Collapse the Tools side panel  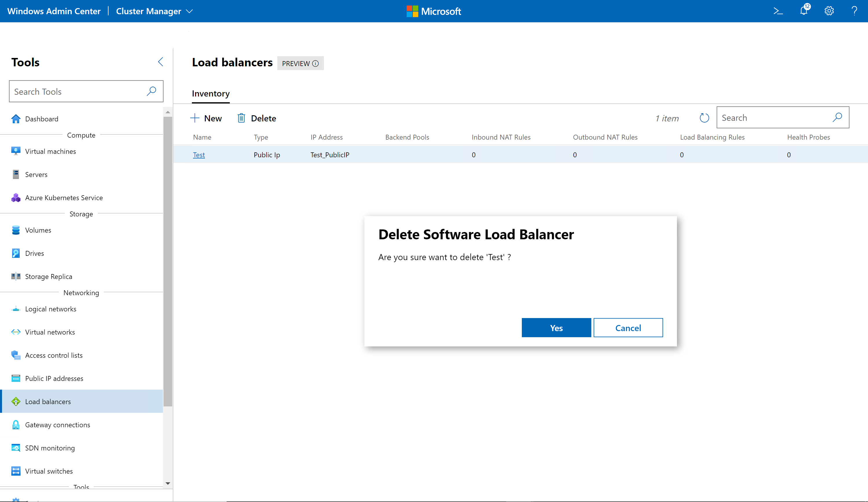point(161,62)
